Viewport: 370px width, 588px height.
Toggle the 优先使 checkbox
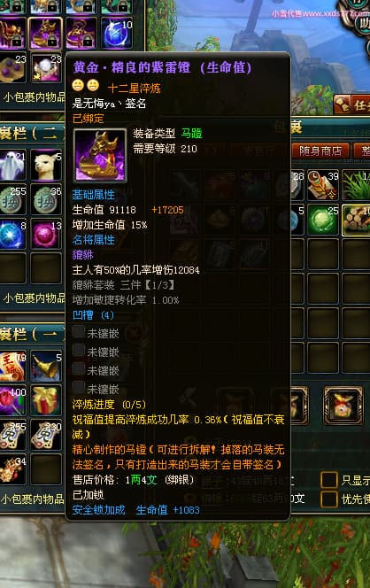click(328, 499)
